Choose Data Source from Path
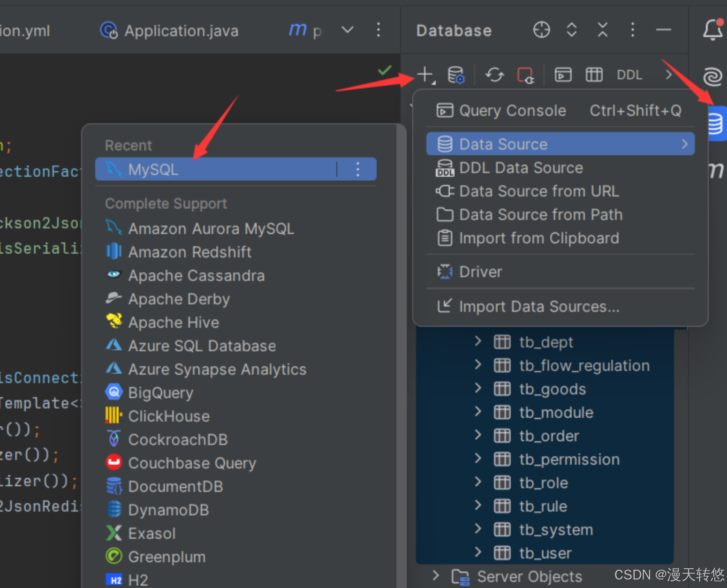The height and width of the screenshot is (588, 727). (560, 214)
